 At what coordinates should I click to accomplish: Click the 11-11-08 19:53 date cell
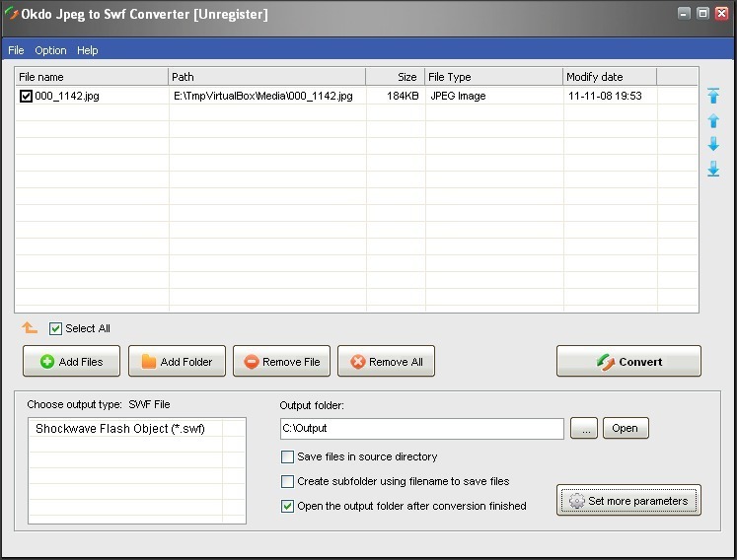coord(605,96)
